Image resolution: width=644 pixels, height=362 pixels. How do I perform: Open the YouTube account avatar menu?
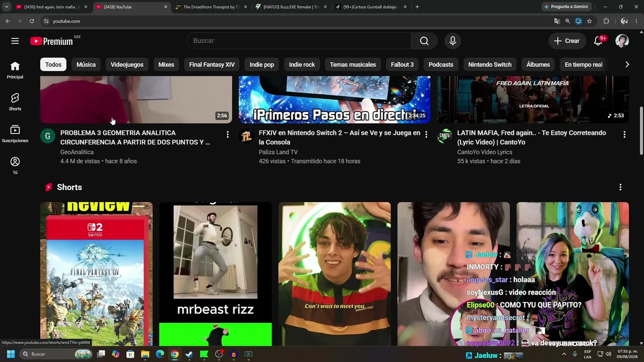click(622, 41)
